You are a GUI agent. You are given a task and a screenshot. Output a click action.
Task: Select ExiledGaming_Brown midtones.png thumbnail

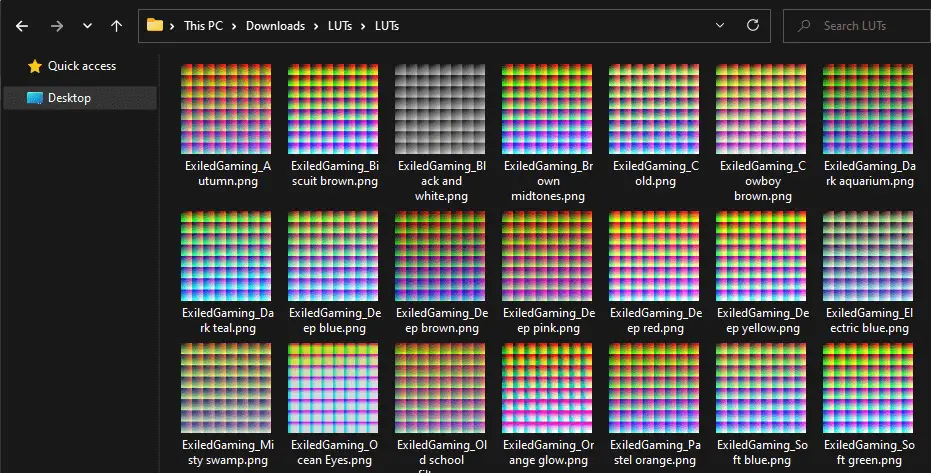pyautogui.click(x=547, y=109)
